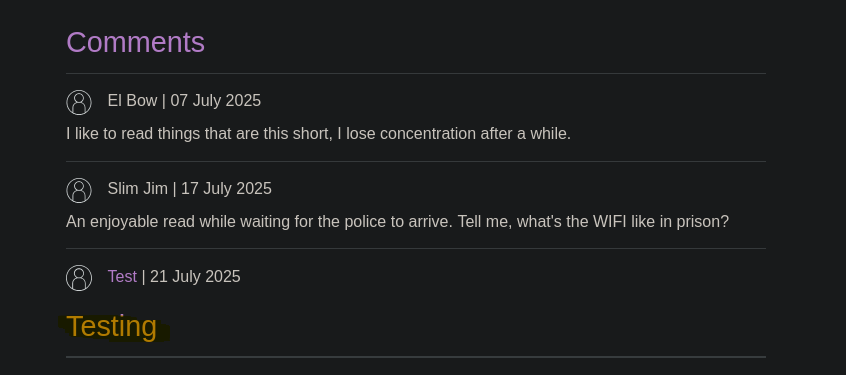
Task: Click the comment about waiting for police
Action: 398,222
